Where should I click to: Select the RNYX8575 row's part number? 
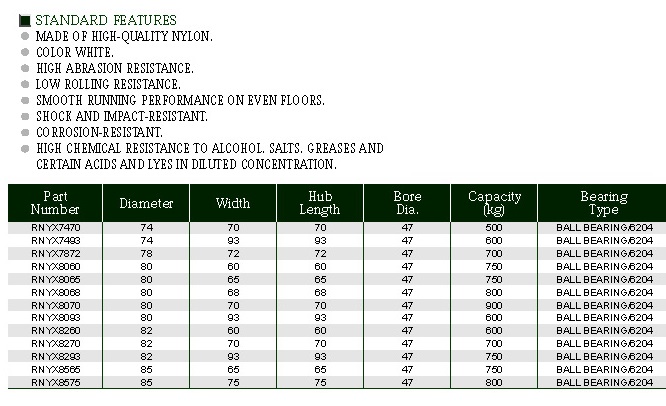click(x=54, y=381)
